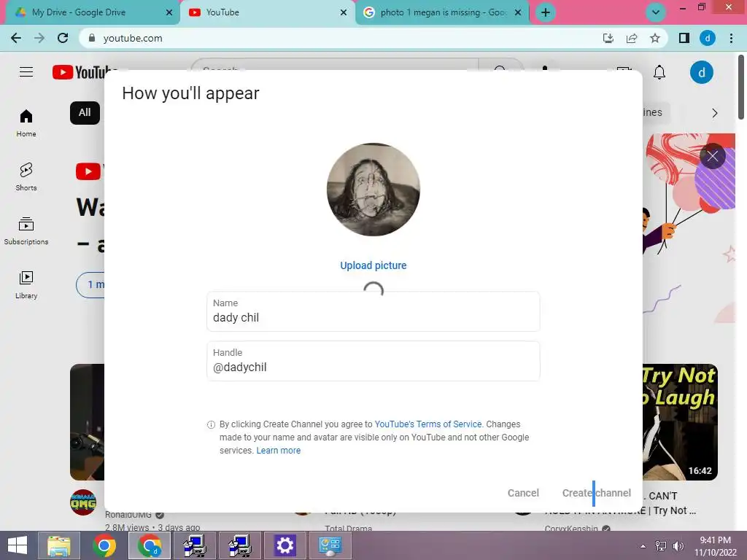
Task: Click the share page icon
Action: pyautogui.click(x=632, y=38)
